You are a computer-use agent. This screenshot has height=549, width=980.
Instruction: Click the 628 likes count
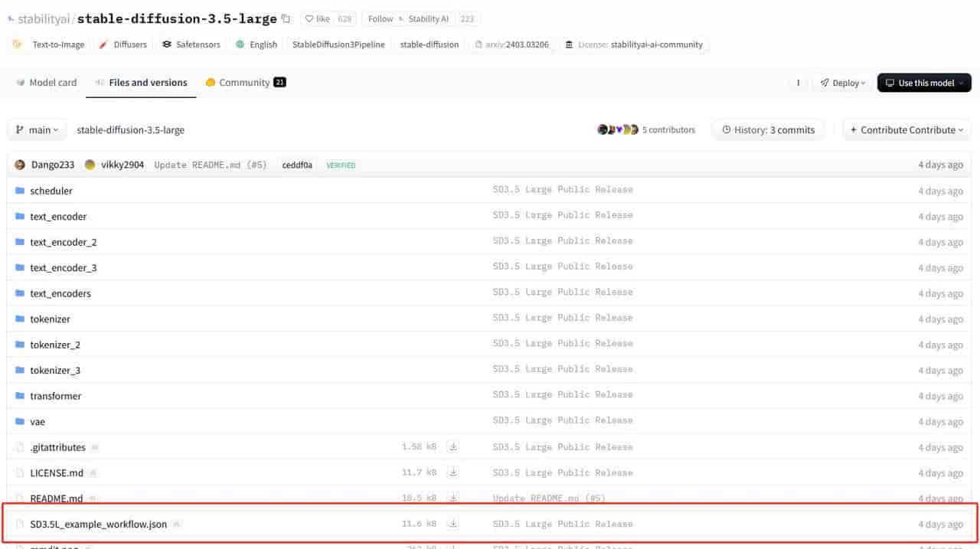(x=345, y=19)
